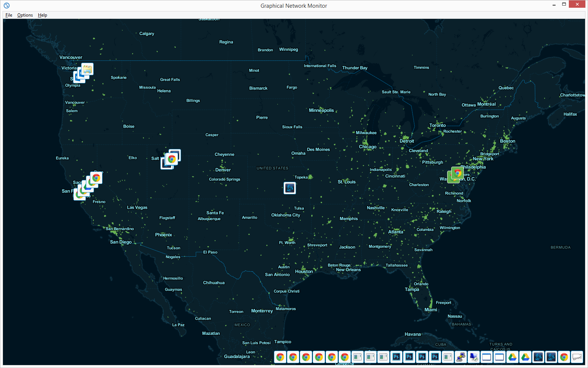Select the topmost Chrome icon near Reno
The width and height of the screenshot is (588, 368).
(x=96, y=178)
